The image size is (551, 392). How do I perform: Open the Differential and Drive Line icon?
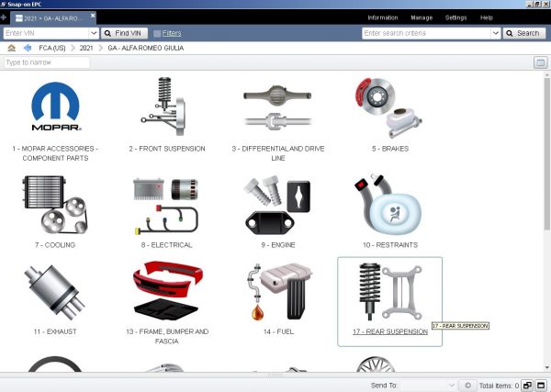tap(277, 107)
